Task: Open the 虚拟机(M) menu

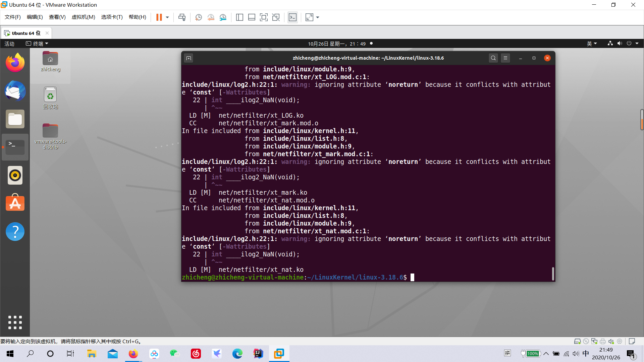Action: point(83,17)
